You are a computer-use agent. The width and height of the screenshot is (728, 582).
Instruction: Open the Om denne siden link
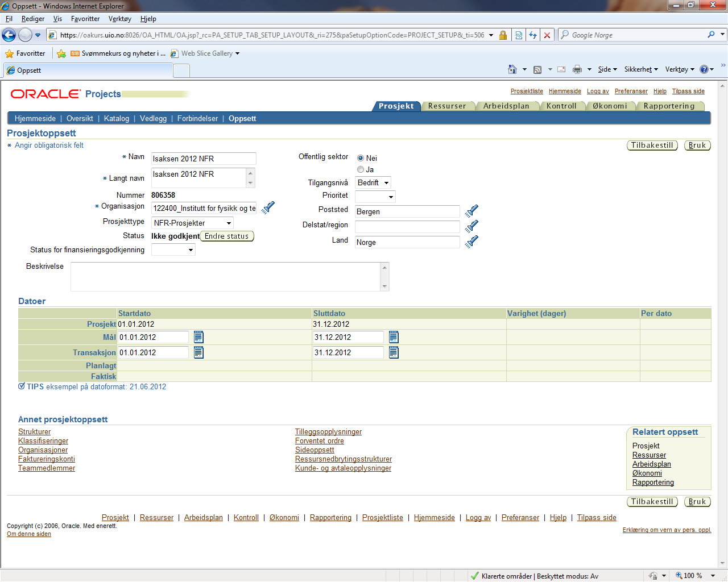coord(29,534)
